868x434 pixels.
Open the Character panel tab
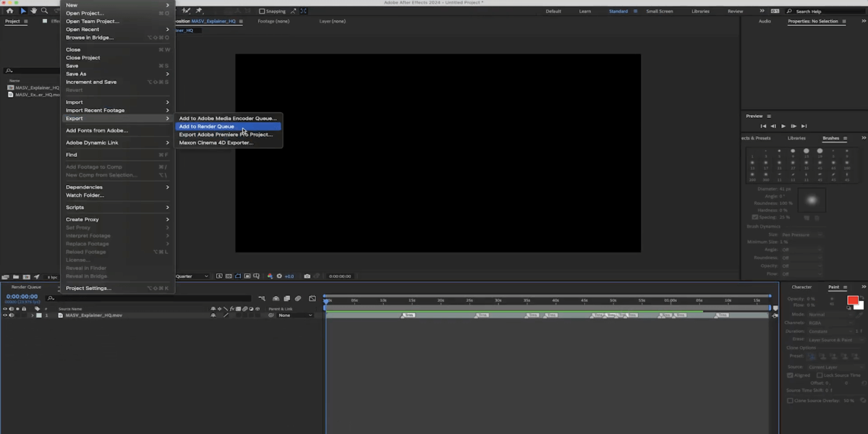pyautogui.click(x=801, y=287)
